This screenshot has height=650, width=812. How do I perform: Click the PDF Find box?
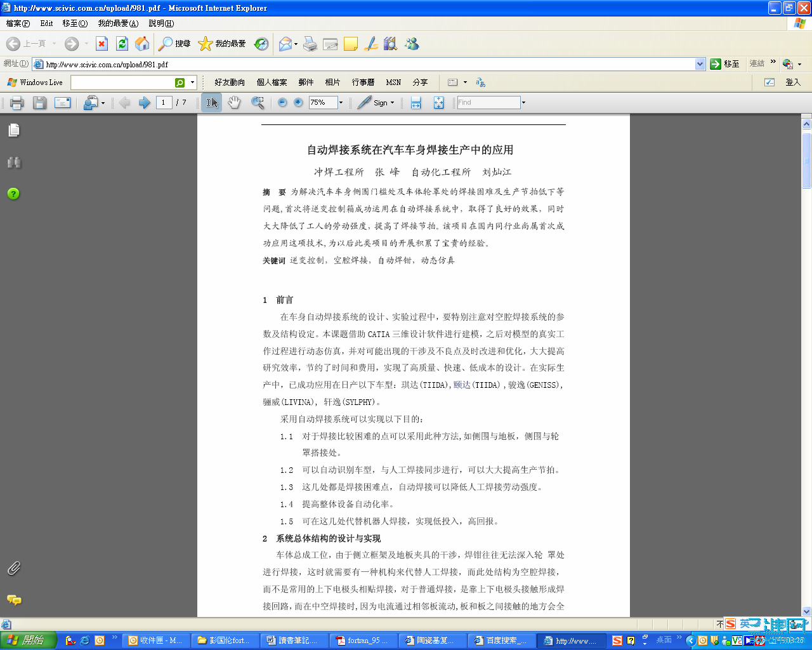pyautogui.click(x=488, y=102)
